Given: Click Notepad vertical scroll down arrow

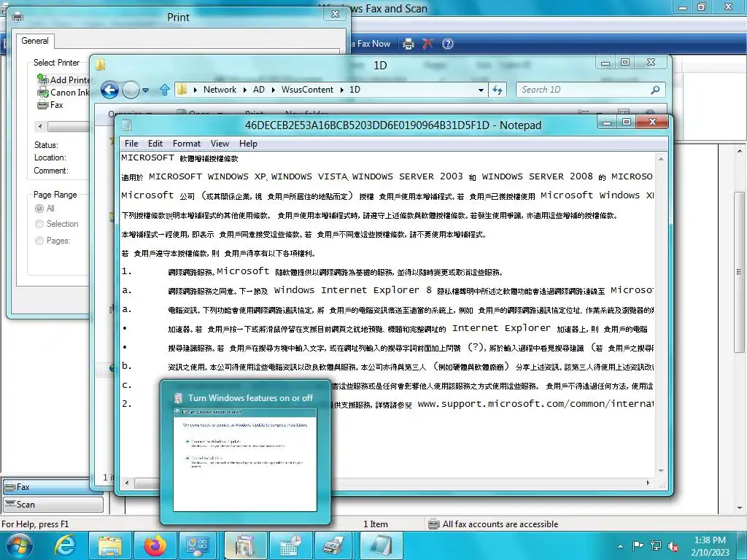Looking at the screenshot, I should 661,470.
